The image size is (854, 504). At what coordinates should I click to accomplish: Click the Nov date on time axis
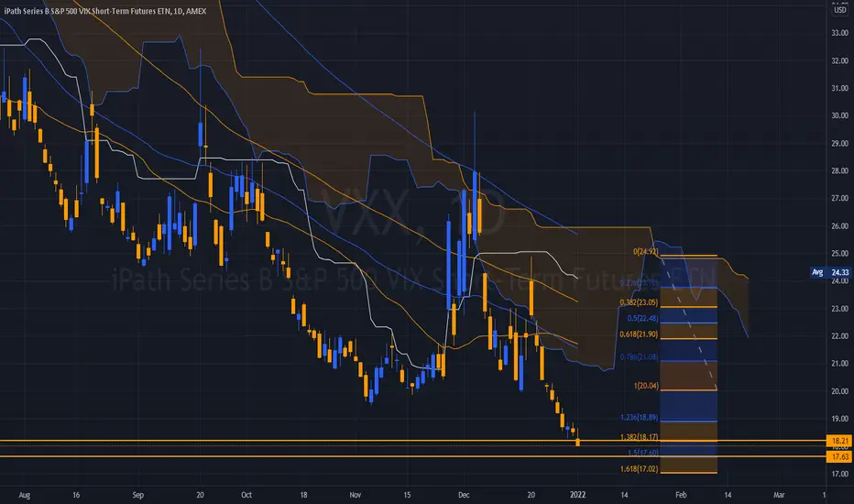click(x=356, y=495)
